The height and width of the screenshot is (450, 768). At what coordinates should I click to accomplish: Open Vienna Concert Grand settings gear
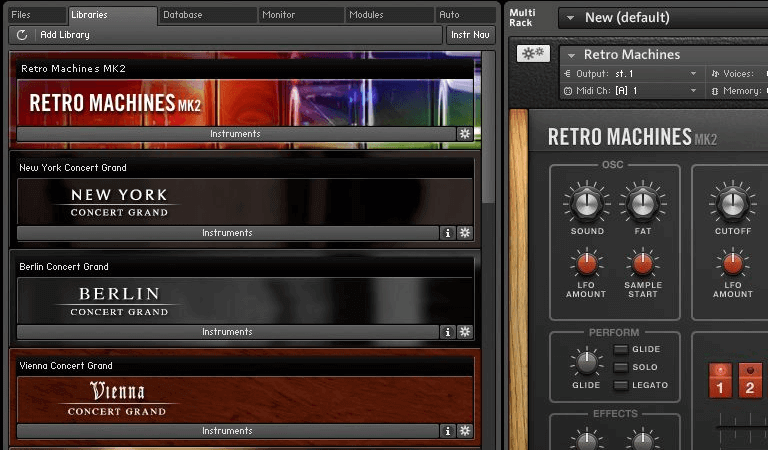pos(465,431)
